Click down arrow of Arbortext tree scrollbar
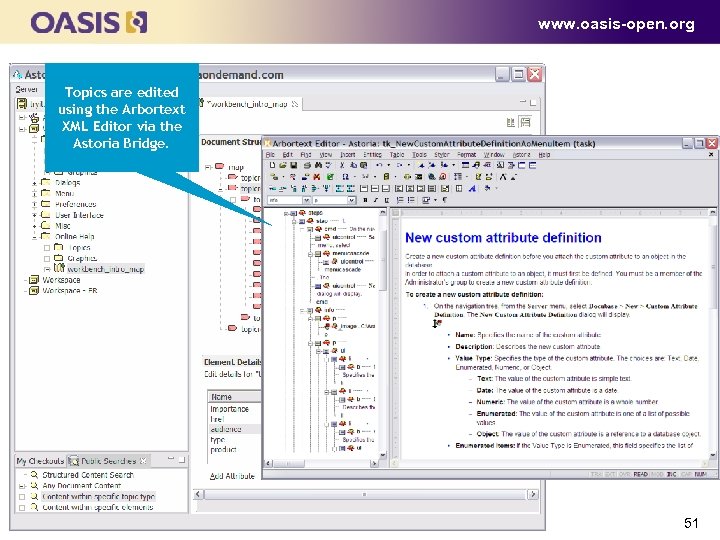The height and width of the screenshot is (540, 720). tap(383, 455)
